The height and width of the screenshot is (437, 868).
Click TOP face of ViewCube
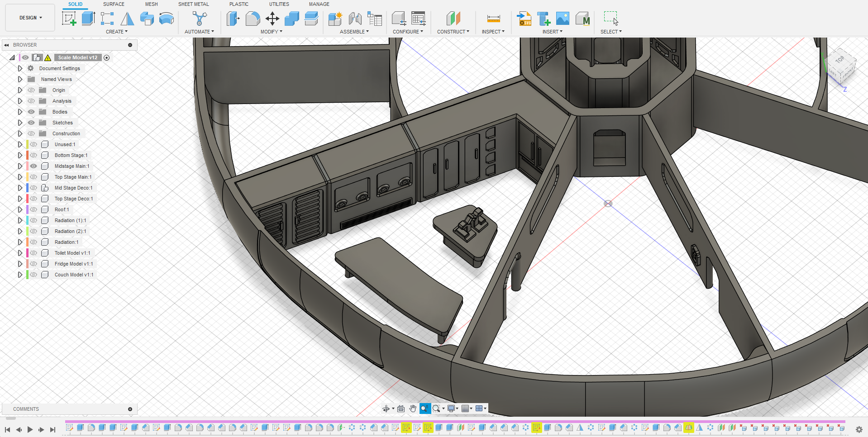click(x=840, y=60)
